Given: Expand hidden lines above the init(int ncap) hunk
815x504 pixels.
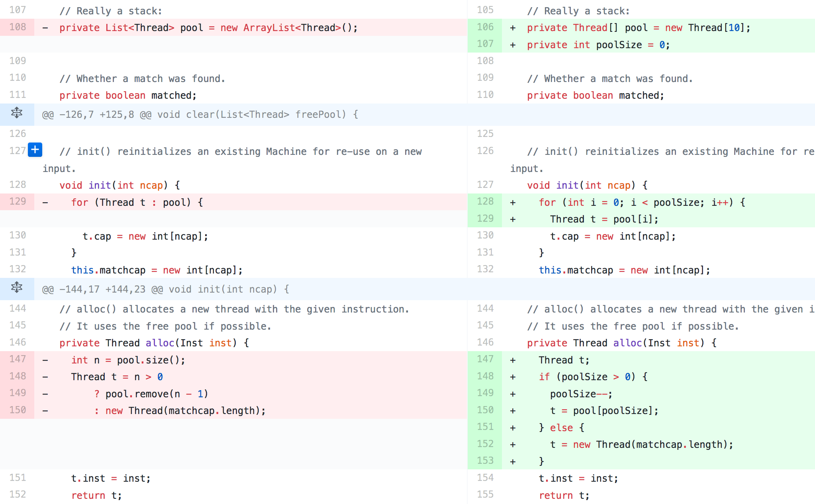Looking at the screenshot, I should (x=17, y=288).
